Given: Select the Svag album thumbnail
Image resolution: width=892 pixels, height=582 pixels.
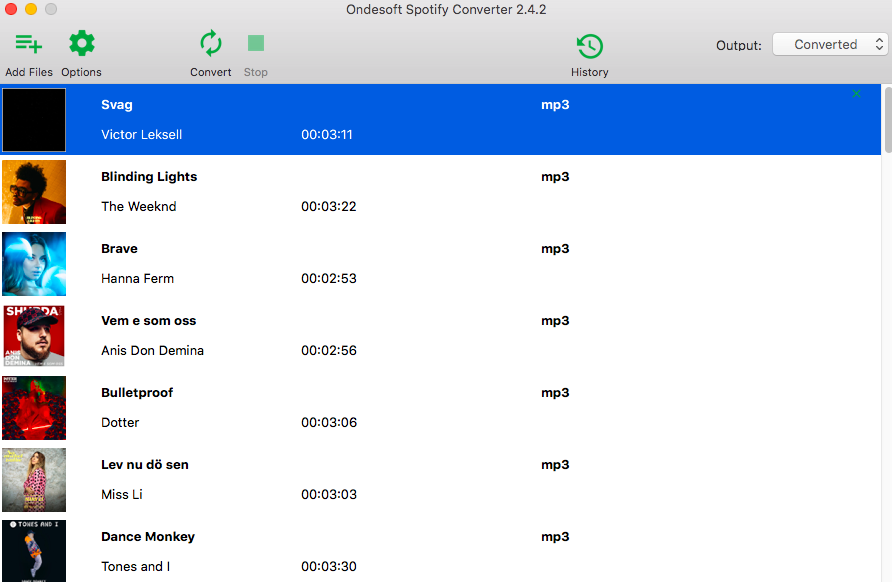Looking at the screenshot, I should 34,120.
